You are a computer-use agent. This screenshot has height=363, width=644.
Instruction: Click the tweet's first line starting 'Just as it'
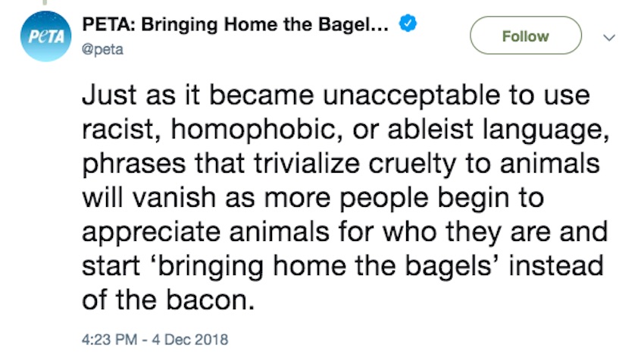[x=336, y=95]
